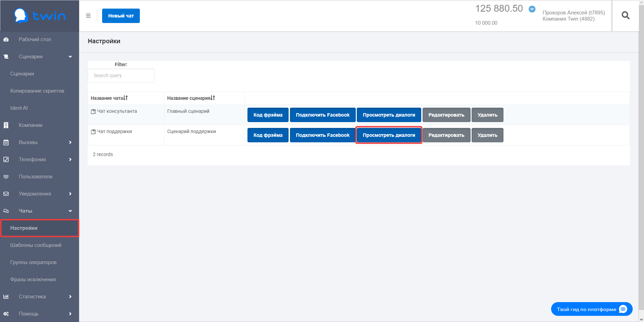
Task: Редактировать Чат поддержки
Action: tap(446, 135)
